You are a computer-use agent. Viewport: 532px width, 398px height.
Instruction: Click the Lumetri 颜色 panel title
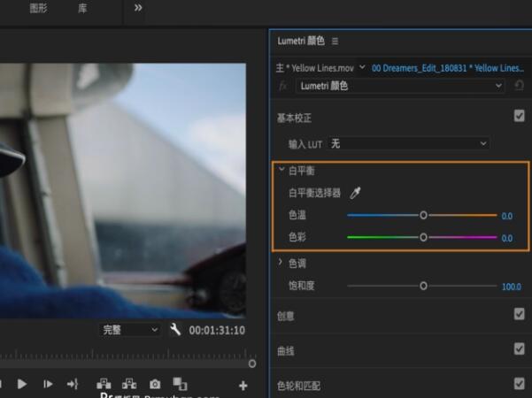click(301, 41)
